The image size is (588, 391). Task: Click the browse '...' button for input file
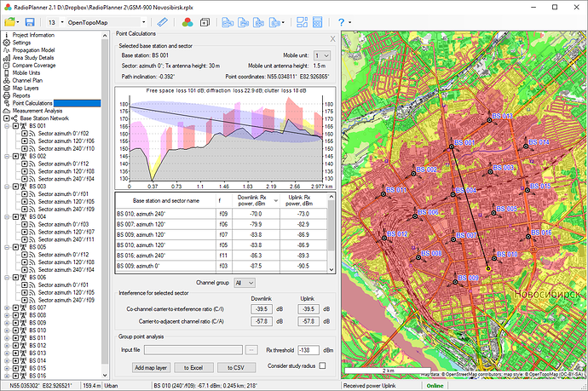(251, 350)
